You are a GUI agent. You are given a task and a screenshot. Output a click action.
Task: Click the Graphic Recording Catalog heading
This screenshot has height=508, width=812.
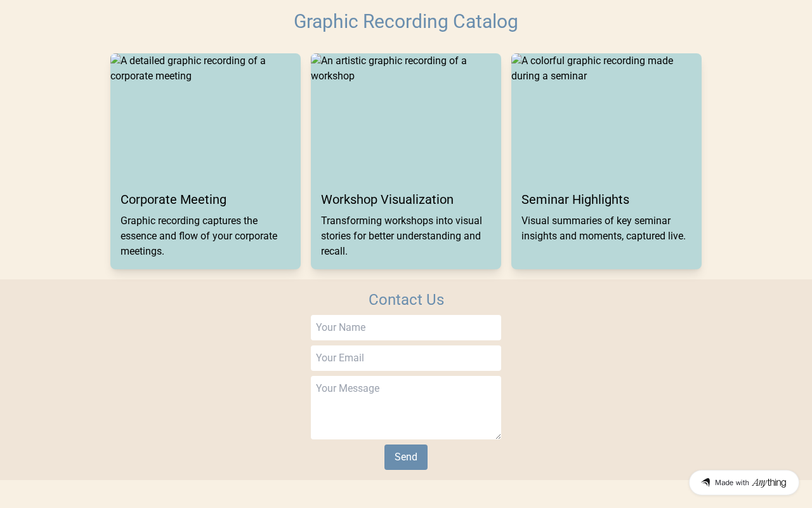[406, 22]
